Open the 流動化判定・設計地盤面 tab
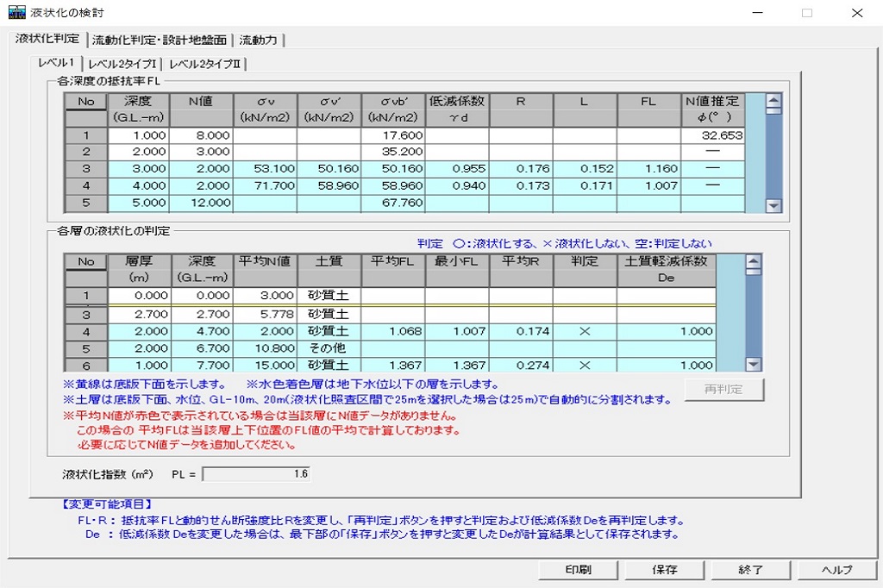The image size is (883, 588). coord(160,40)
